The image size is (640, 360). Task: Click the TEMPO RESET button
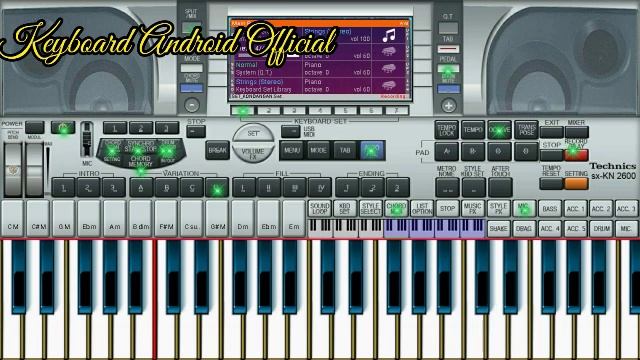(x=551, y=184)
